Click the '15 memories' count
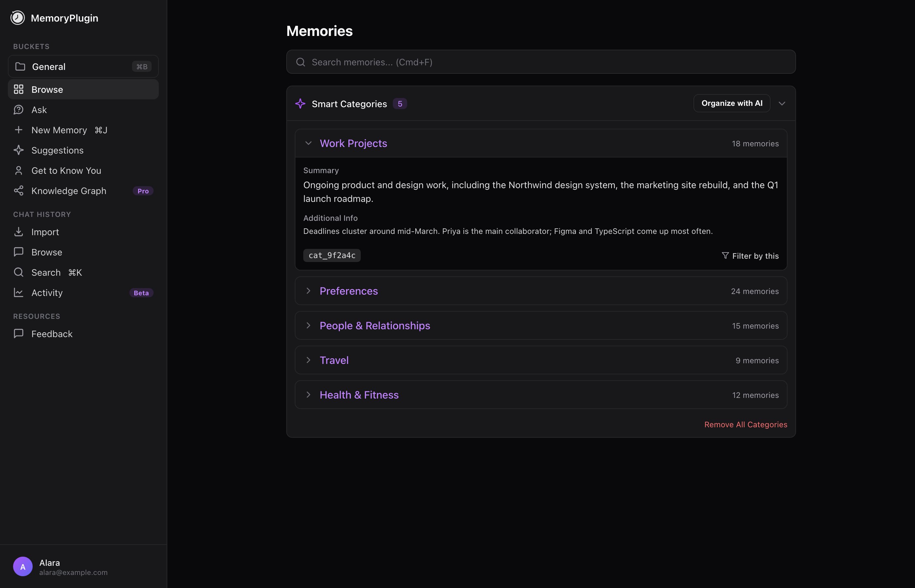The width and height of the screenshot is (915, 588). (x=755, y=326)
